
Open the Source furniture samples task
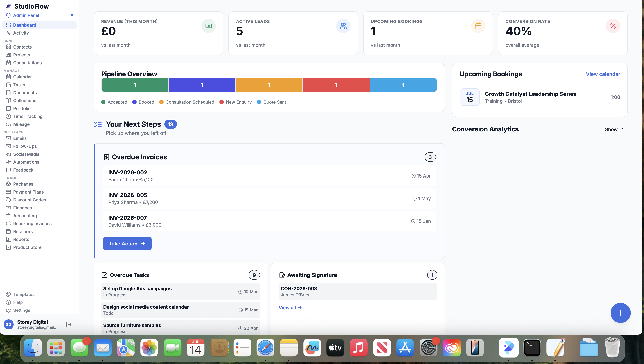point(180,328)
